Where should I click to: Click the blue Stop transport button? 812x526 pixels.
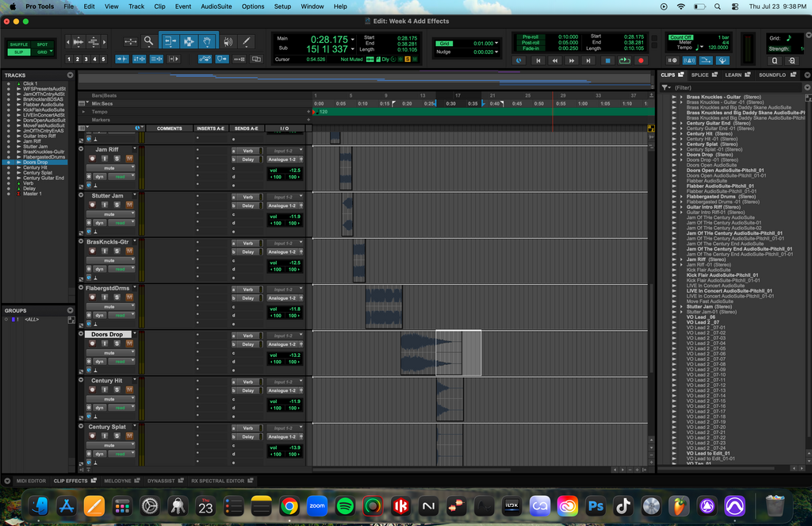607,60
